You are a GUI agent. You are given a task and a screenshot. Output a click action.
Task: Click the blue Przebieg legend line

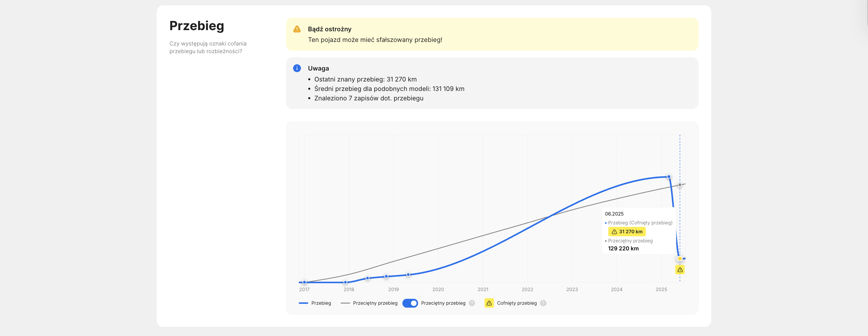pyautogui.click(x=303, y=303)
